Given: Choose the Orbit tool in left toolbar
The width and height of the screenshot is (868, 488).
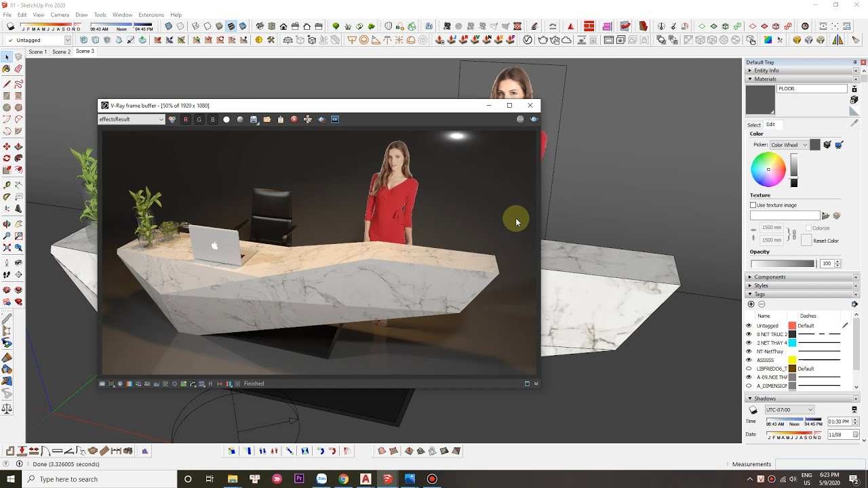Looking at the screenshot, I should point(7,224).
